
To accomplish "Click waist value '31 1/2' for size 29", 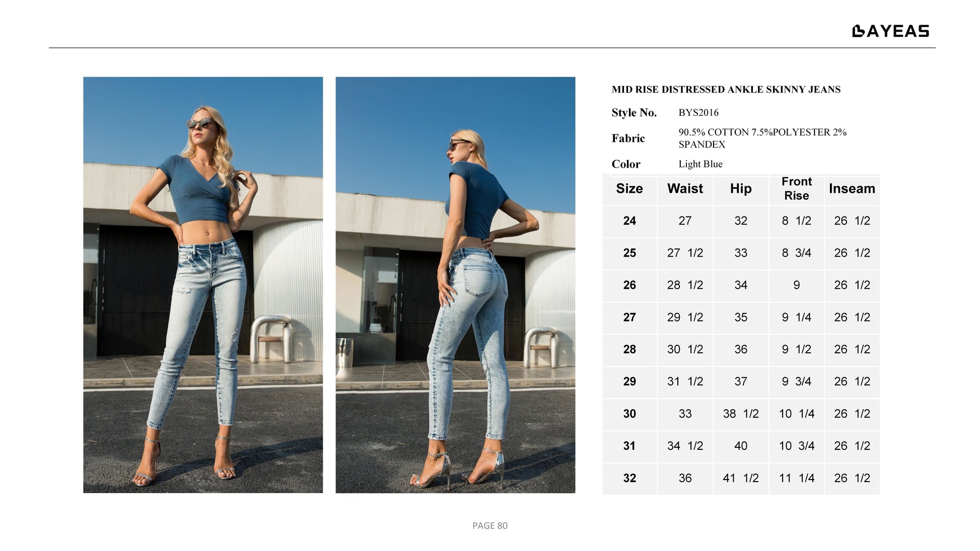I will [685, 382].
